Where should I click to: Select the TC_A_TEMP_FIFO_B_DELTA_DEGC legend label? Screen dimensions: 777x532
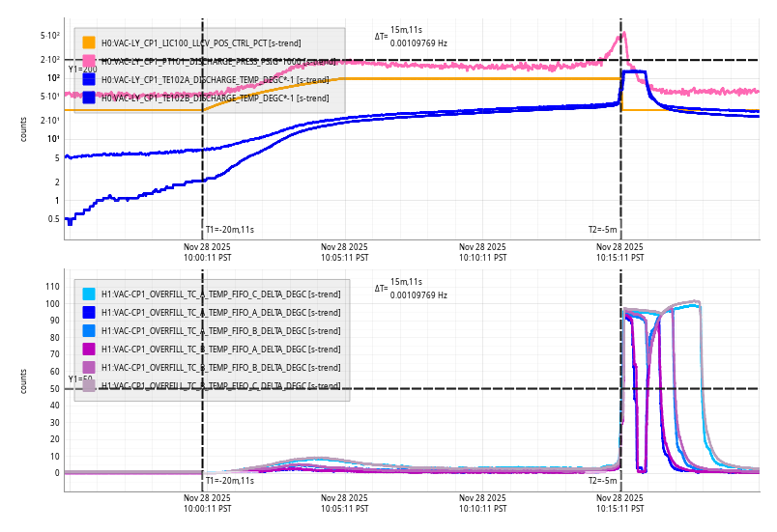(x=220, y=331)
